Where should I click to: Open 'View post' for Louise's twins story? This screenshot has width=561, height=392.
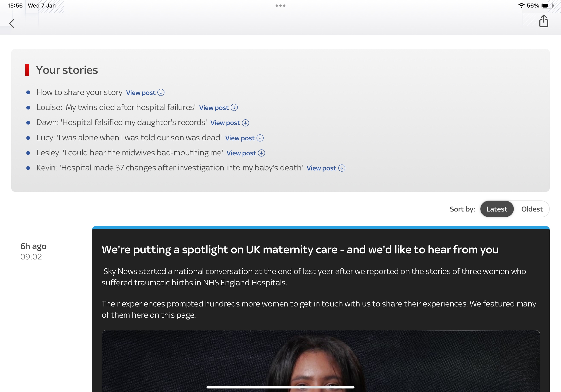(x=214, y=108)
